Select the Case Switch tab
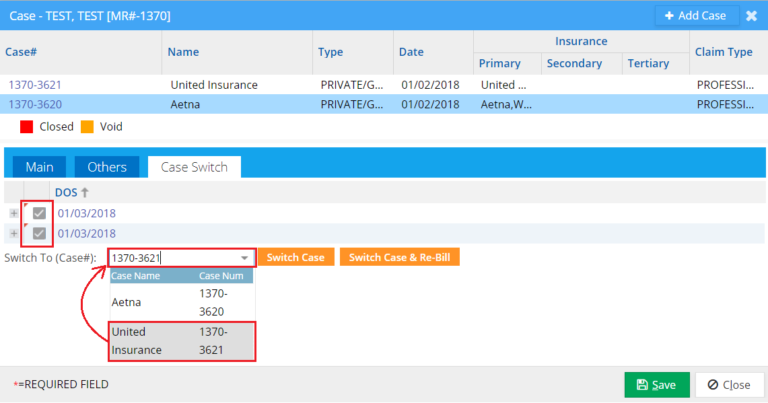Viewport: 768px width, 403px height. coord(194,167)
